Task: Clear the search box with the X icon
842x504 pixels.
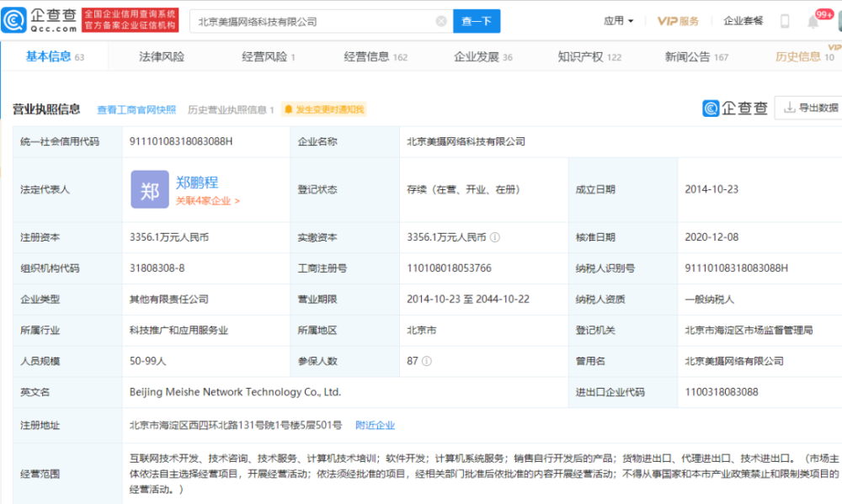Action: [x=440, y=22]
